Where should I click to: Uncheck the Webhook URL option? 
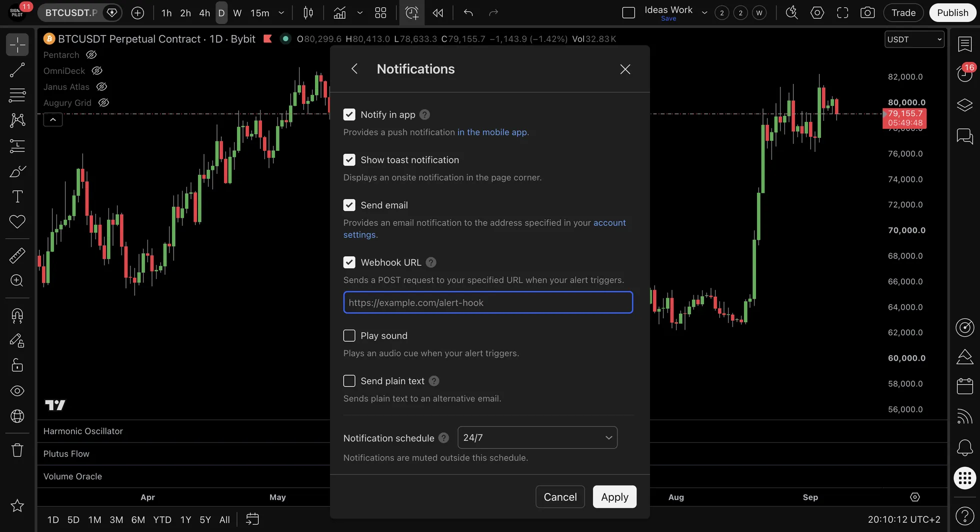pos(349,262)
